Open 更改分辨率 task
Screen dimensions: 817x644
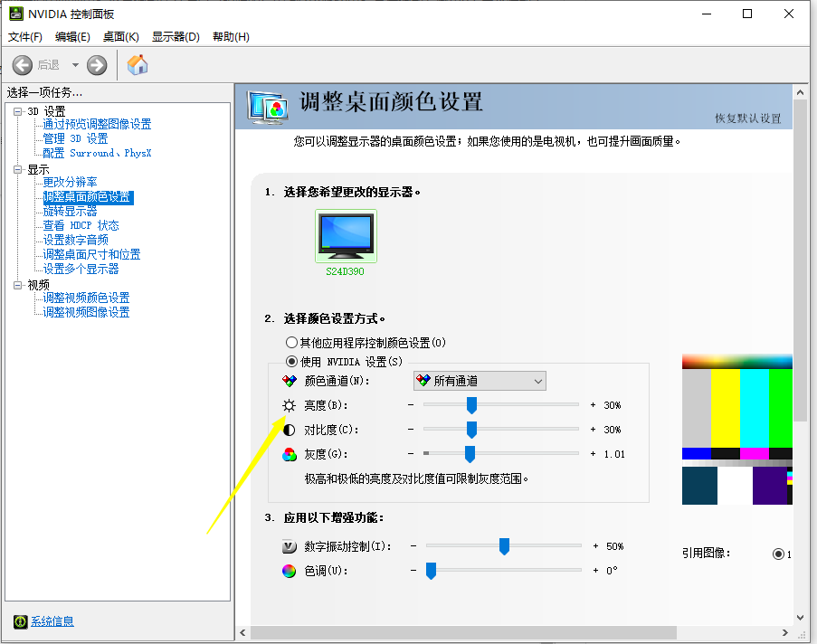coord(70,182)
